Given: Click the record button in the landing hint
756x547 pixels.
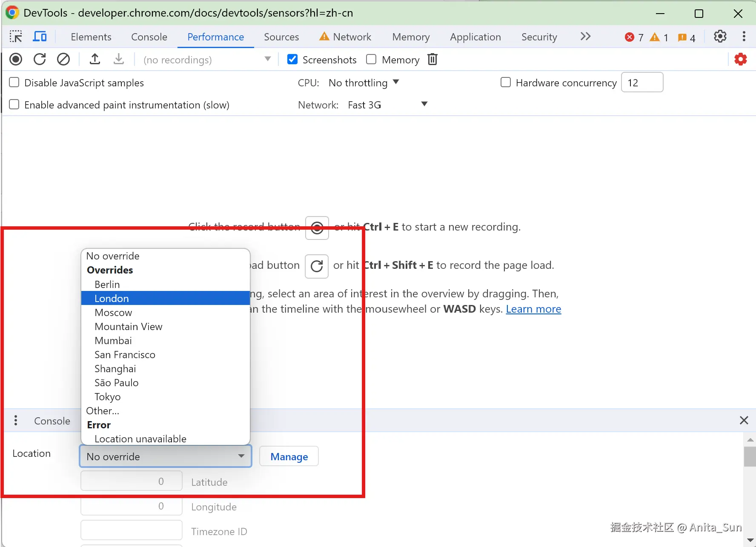Looking at the screenshot, I should [x=317, y=228].
